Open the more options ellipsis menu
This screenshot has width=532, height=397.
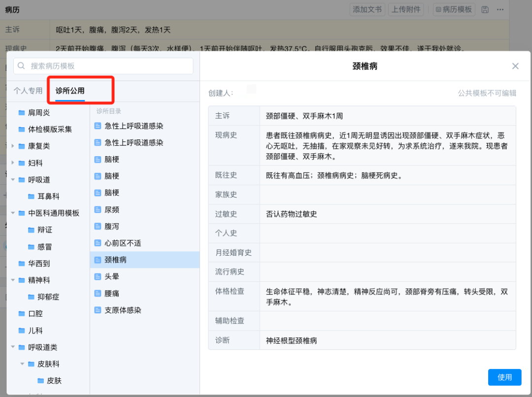[x=500, y=10]
